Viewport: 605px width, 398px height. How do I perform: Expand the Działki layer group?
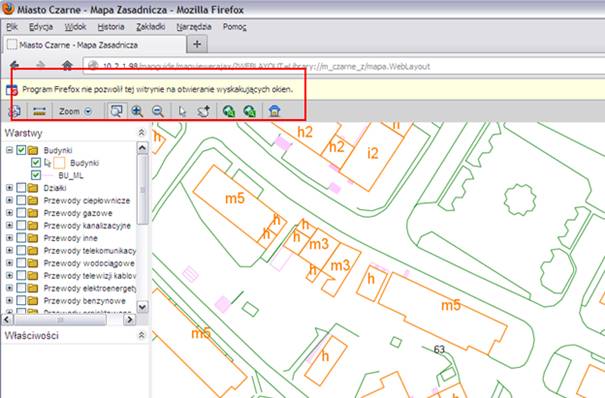click(9, 188)
